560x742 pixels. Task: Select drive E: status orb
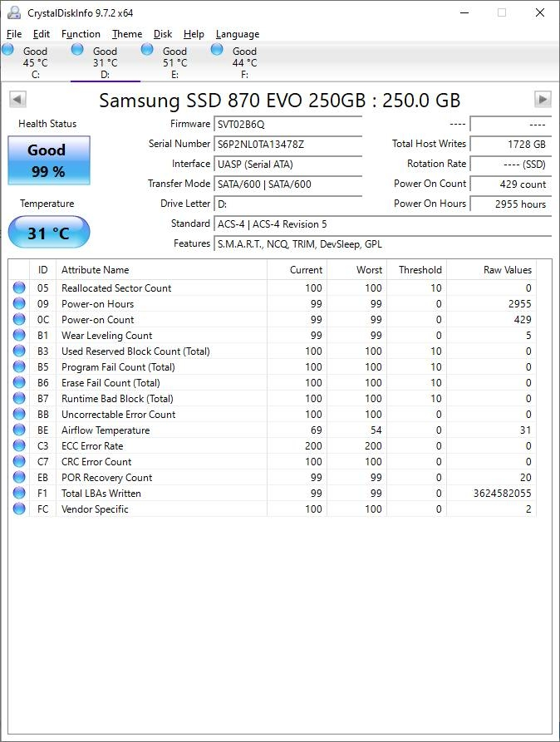(x=147, y=49)
